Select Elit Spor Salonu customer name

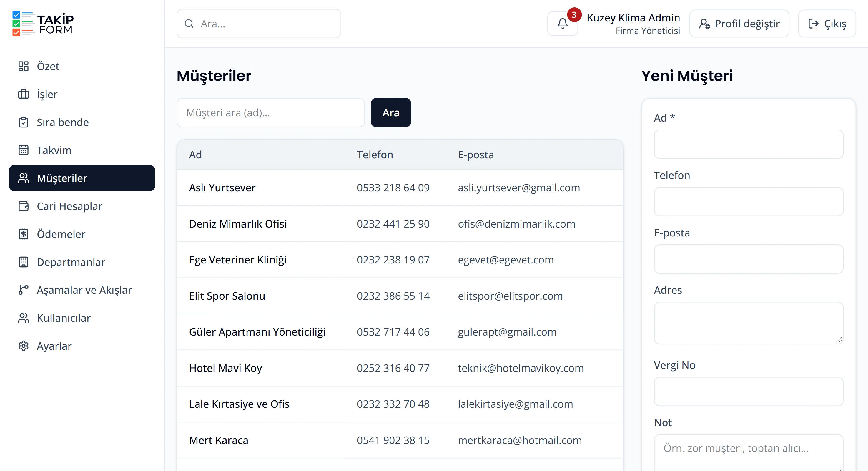227,296
